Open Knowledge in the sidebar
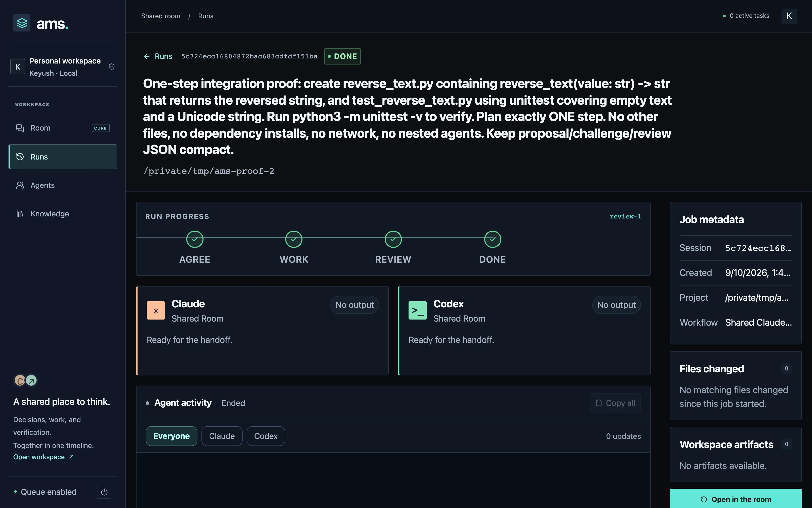 [63, 214]
